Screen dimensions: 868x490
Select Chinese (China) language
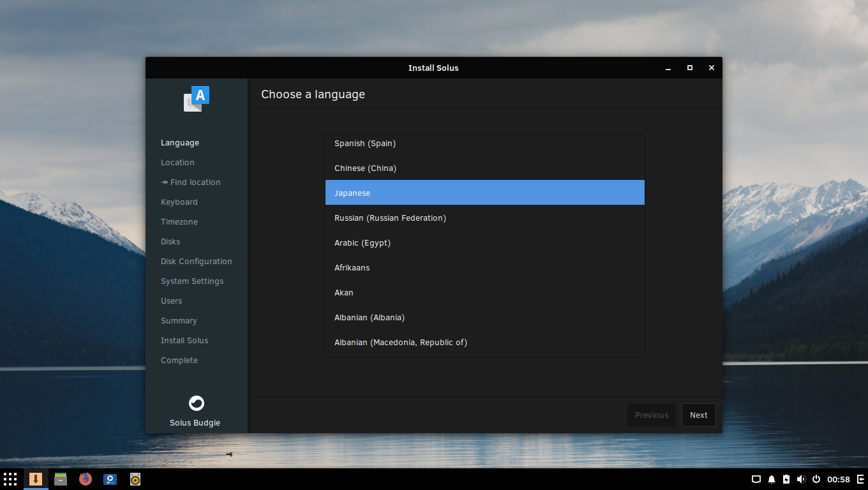point(485,168)
